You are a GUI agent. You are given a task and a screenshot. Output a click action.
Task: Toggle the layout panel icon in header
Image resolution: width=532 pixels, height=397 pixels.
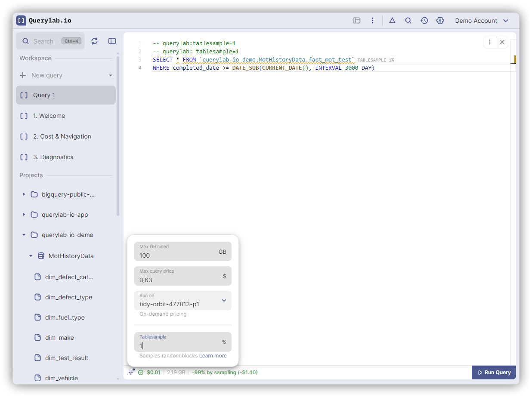point(356,21)
